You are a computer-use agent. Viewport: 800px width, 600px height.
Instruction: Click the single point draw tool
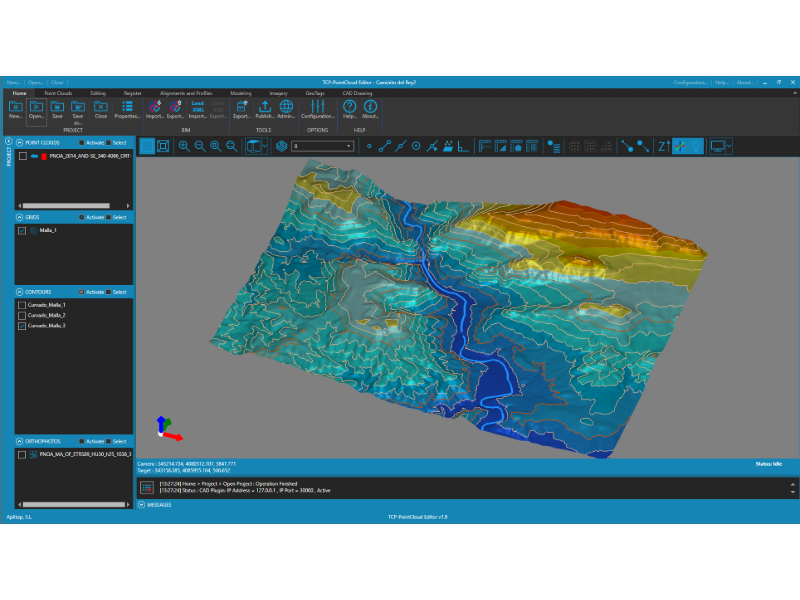click(x=369, y=146)
